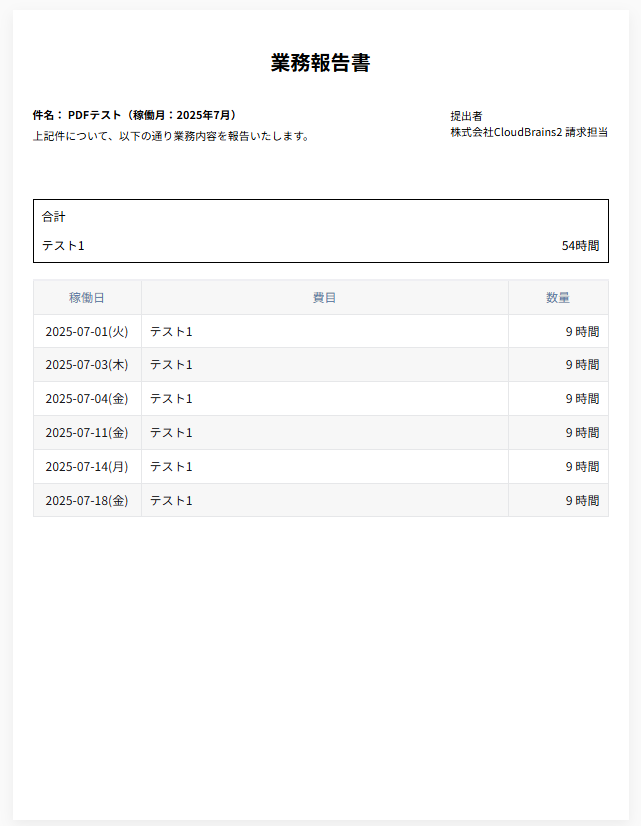Click the 稼働日 column header
Image resolution: width=641 pixels, height=826 pixels.
pos(87,298)
